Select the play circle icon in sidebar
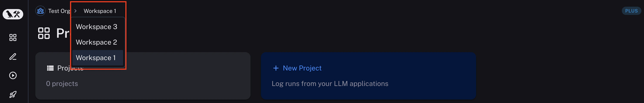 coord(13,75)
